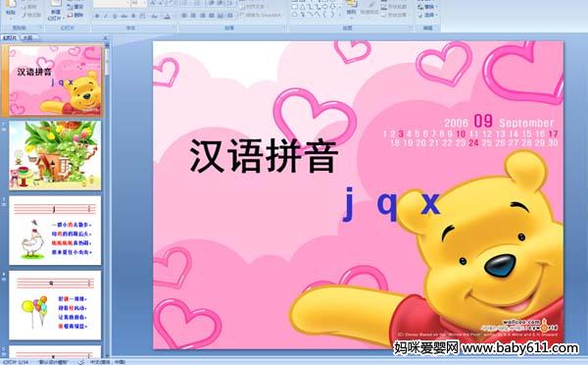Image resolution: width=588 pixels, height=365 pixels.
Task: Click the Columns icon in paragraph group
Action: click(x=230, y=16)
